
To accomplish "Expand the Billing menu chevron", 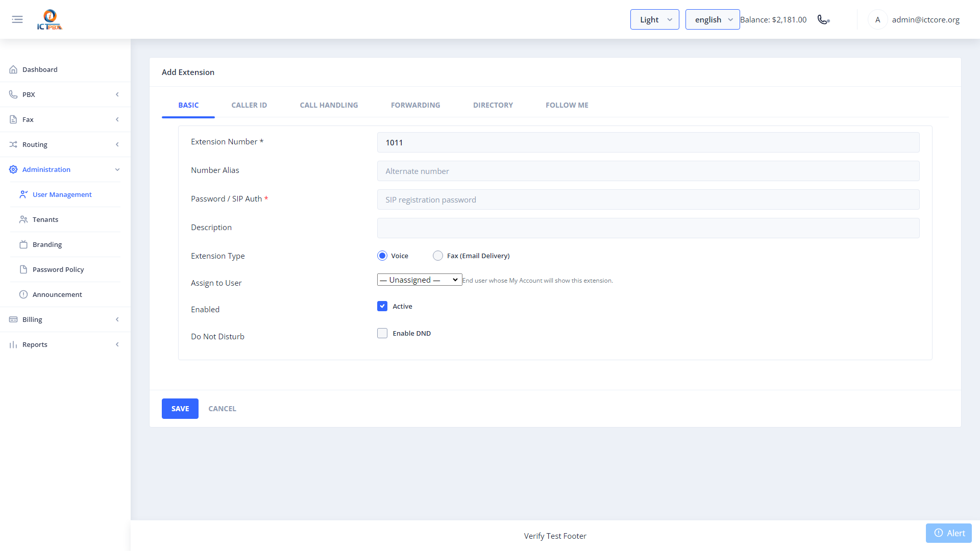I will click(117, 319).
